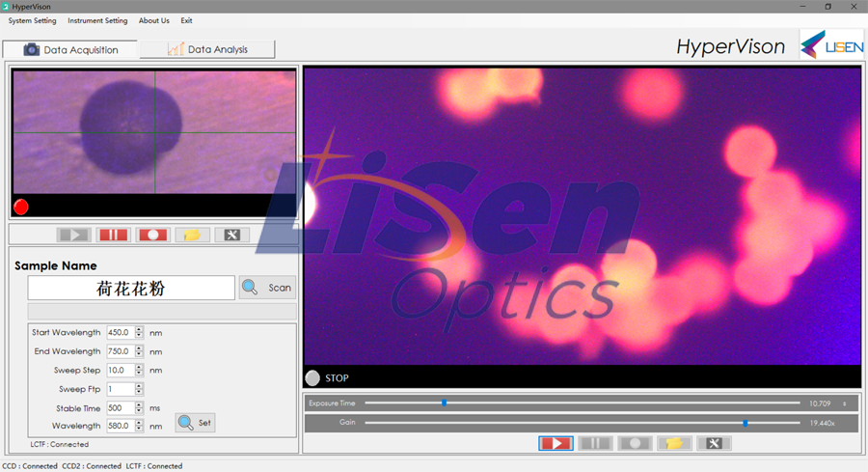Click the left microscope preview image

[x=154, y=132]
